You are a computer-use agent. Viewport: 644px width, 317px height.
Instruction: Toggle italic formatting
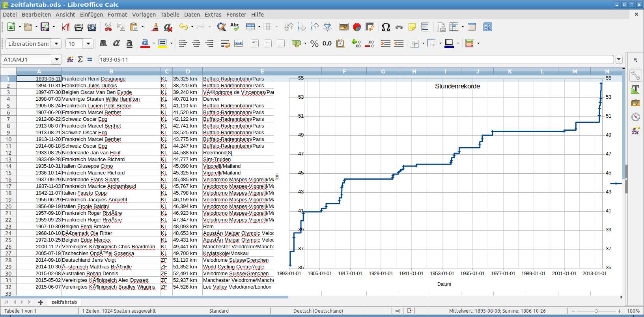coord(116,43)
